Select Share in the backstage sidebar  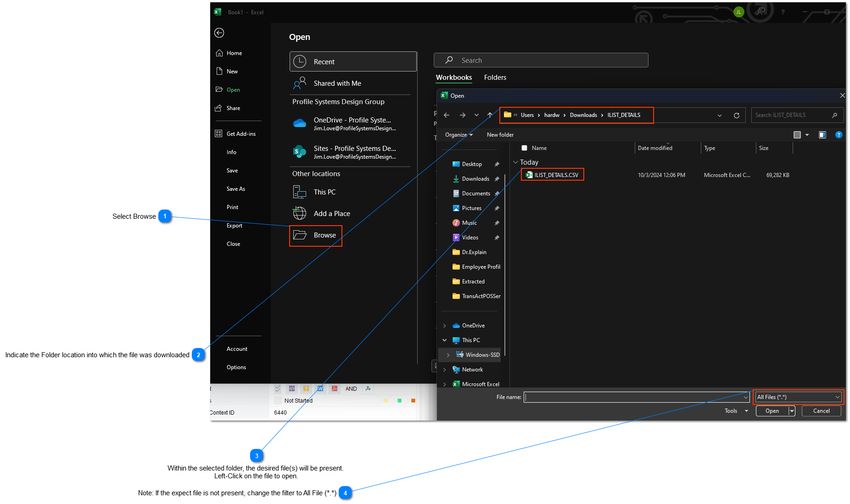[228, 108]
